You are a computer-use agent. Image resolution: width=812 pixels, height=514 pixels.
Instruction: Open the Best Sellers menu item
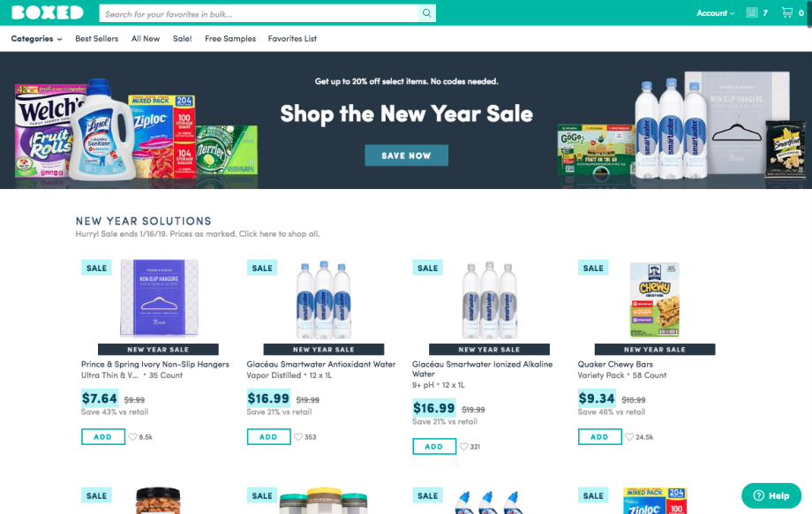[x=97, y=39]
